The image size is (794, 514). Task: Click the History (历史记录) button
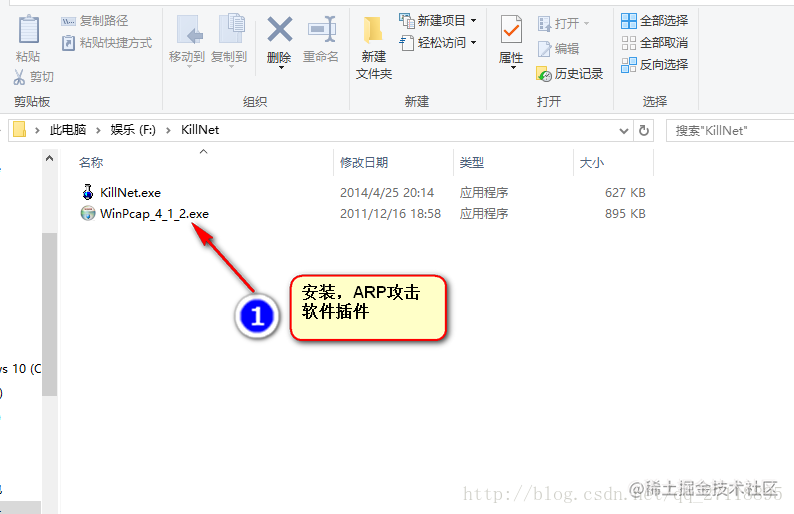(570, 74)
